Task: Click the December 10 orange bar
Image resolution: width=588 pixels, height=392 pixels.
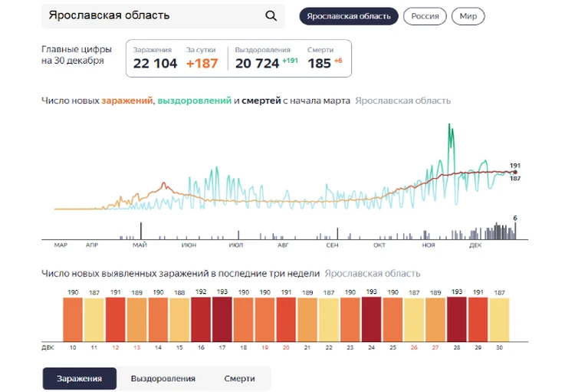Action: pyautogui.click(x=73, y=320)
